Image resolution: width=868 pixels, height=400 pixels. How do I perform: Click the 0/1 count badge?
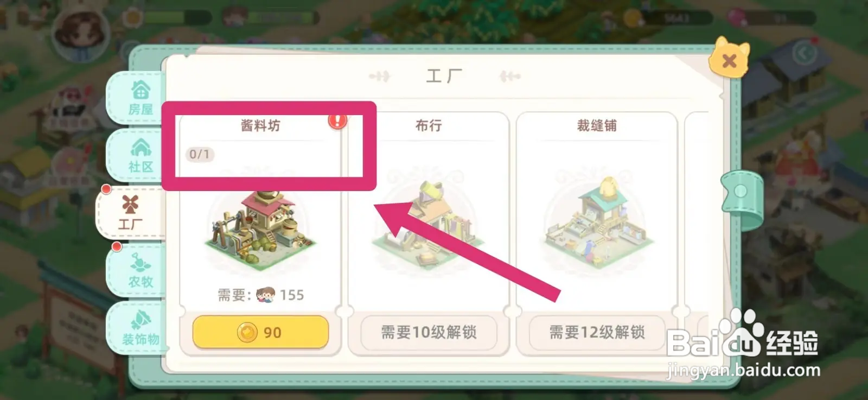tap(200, 155)
